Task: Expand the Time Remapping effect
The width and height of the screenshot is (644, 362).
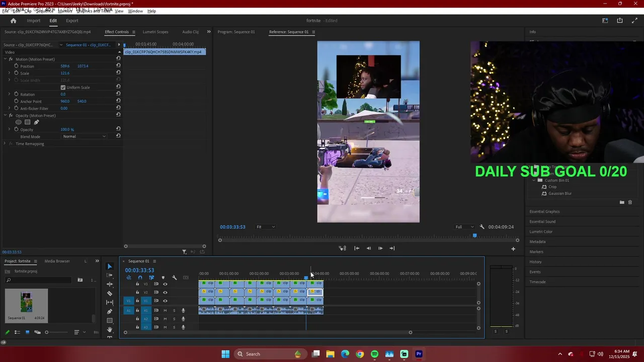Action: (5, 144)
